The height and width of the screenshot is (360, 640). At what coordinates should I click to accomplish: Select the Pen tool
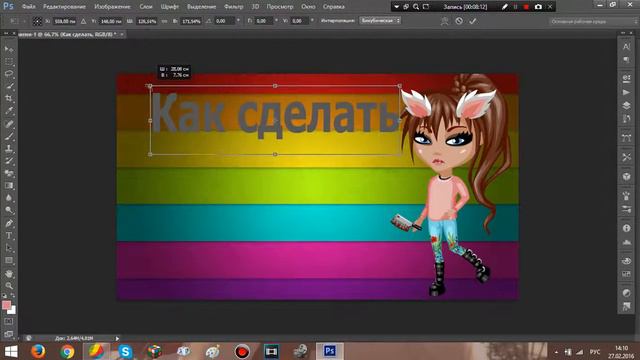(x=9, y=223)
